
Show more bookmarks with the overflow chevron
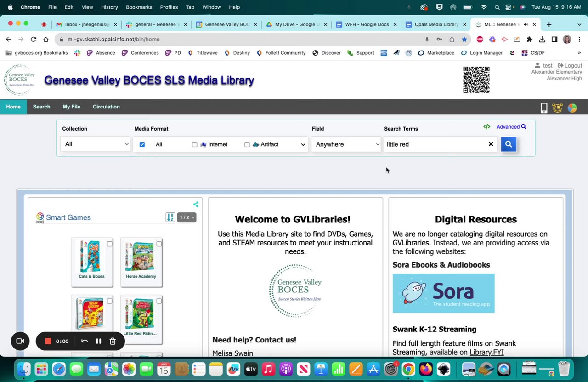pos(579,53)
